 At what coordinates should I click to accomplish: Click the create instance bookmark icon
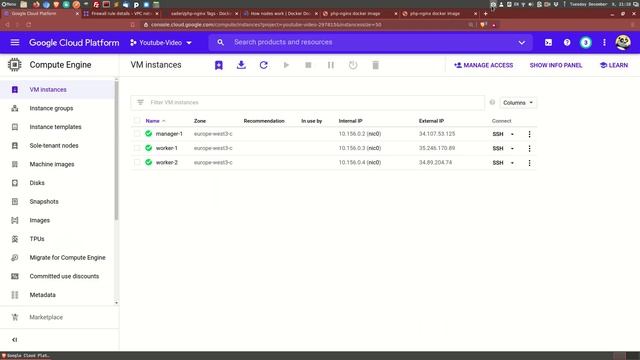pos(219,65)
